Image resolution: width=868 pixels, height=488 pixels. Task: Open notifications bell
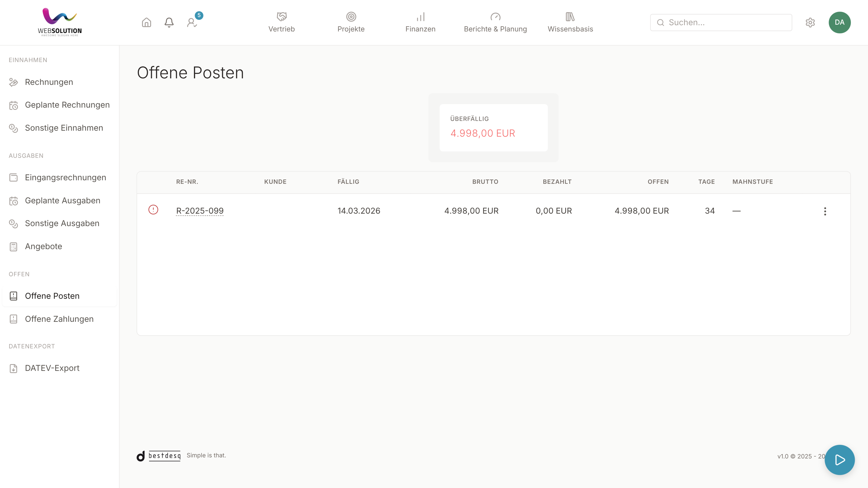(x=169, y=23)
